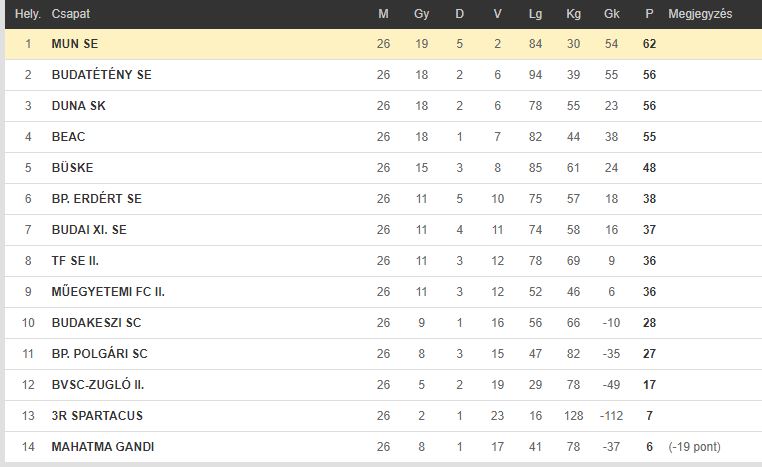The width and height of the screenshot is (762, 467).
Task: Open the BUDAKESZI SC team link
Action: click(x=96, y=323)
